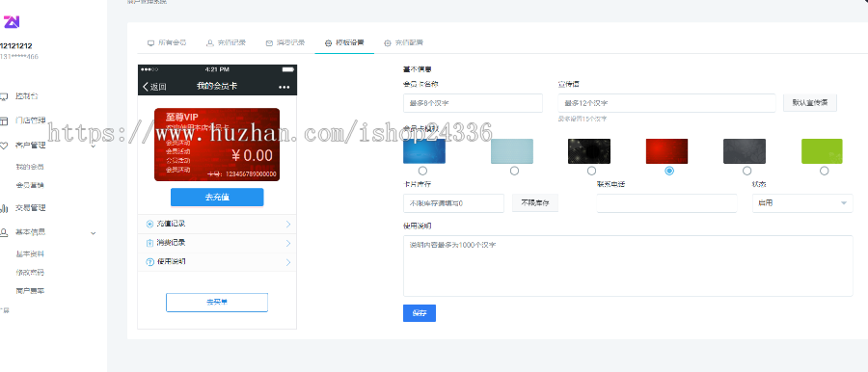Open 控制台 in the sidebar
868x372 pixels.
27,96
